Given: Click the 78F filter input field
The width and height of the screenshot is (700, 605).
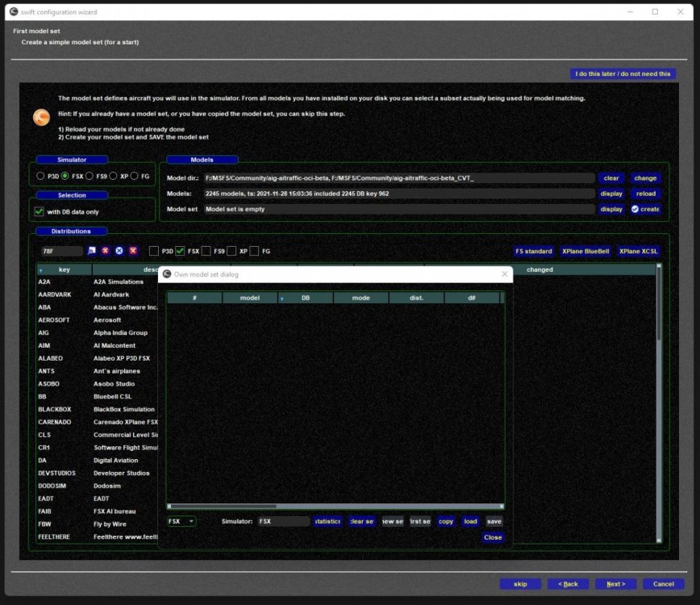Looking at the screenshot, I should (x=62, y=251).
